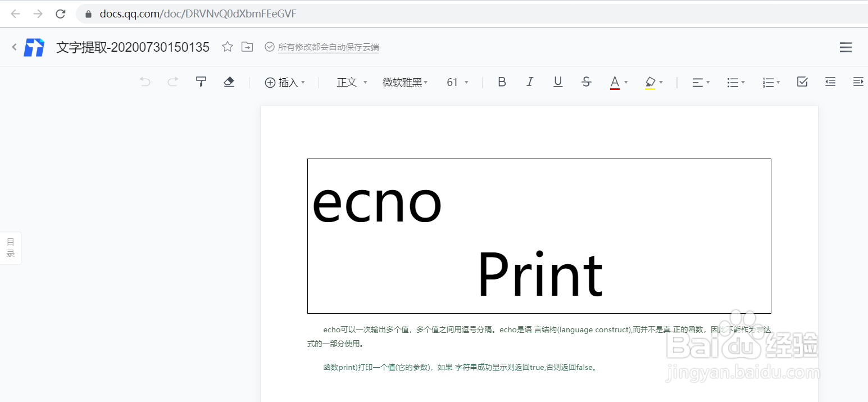Open the 目录 outline sidebar
Viewport: 868px width, 402px height.
(x=10, y=247)
